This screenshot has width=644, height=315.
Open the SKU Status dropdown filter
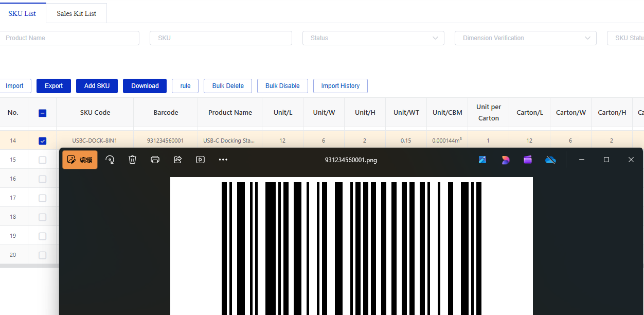click(625, 38)
